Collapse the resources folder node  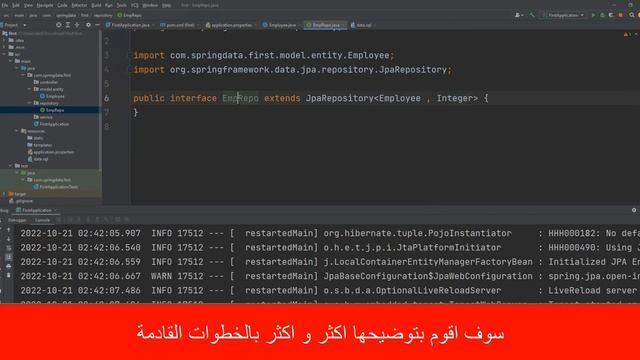(x=17, y=131)
